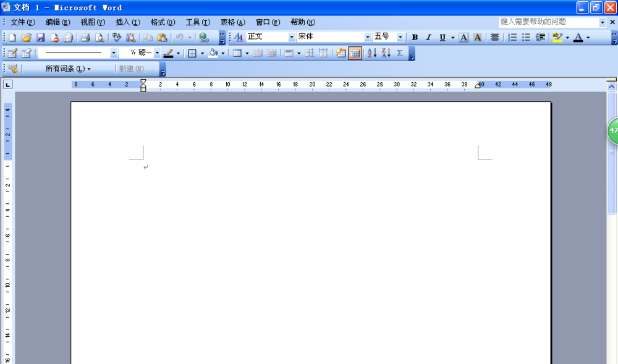Image resolution: width=618 pixels, height=364 pixels.
Task: Click the Table AutoFormat lightning icon
Action: (x=341, y=53)
